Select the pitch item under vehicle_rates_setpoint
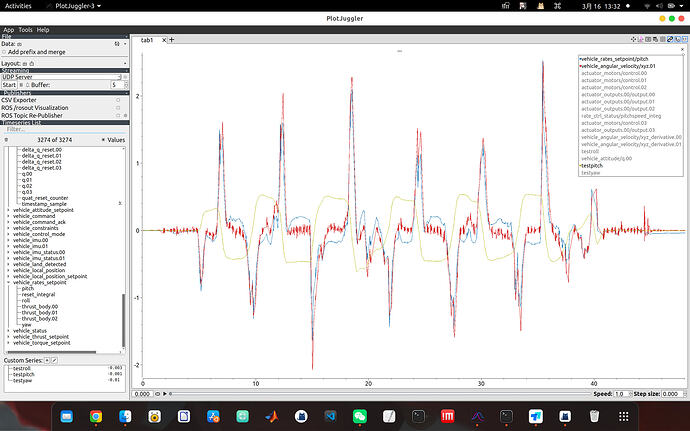Screen dimensions: 690x431 tap(28, 288)
